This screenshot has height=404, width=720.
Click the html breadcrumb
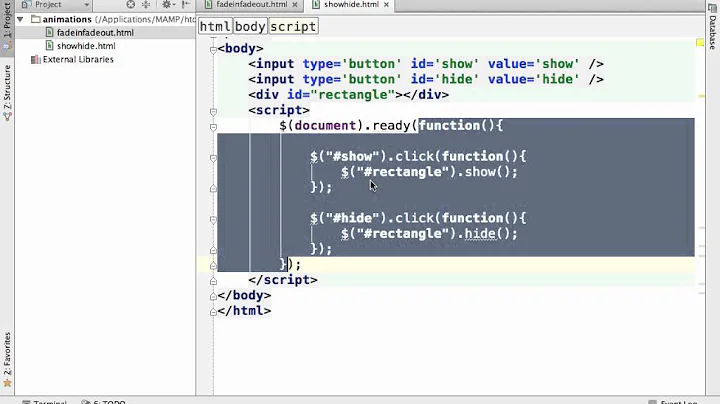(215, 26)
